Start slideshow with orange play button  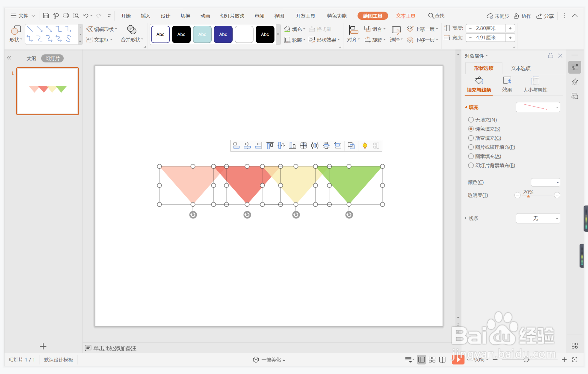458,359
